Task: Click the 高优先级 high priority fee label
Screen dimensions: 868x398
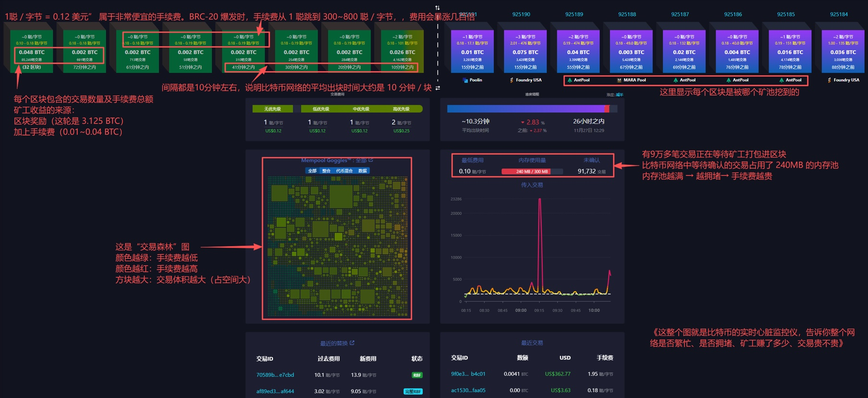Action: pyautogui.click(x=401, y=109)
